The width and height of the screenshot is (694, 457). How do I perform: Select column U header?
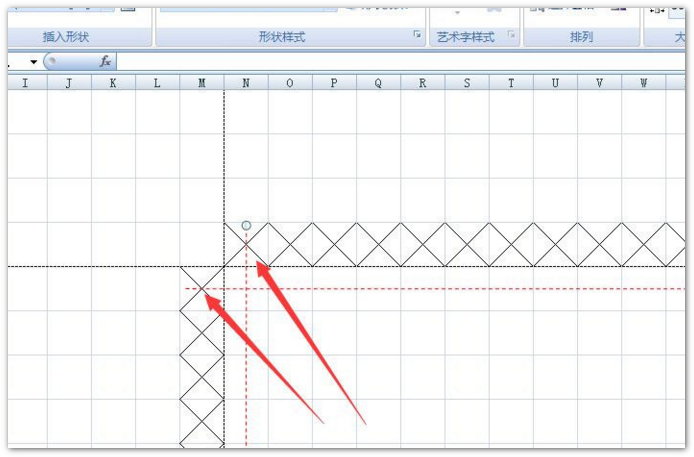click(556, 83)
